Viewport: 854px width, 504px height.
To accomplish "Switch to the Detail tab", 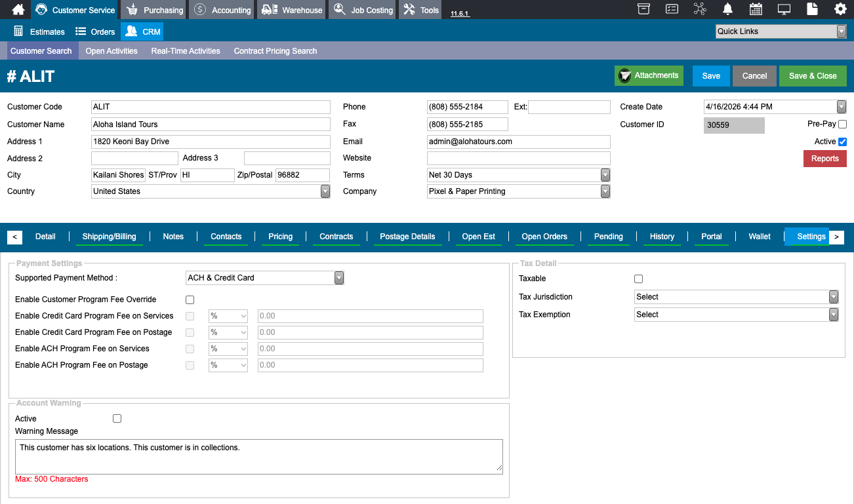I will pos(45,237).
